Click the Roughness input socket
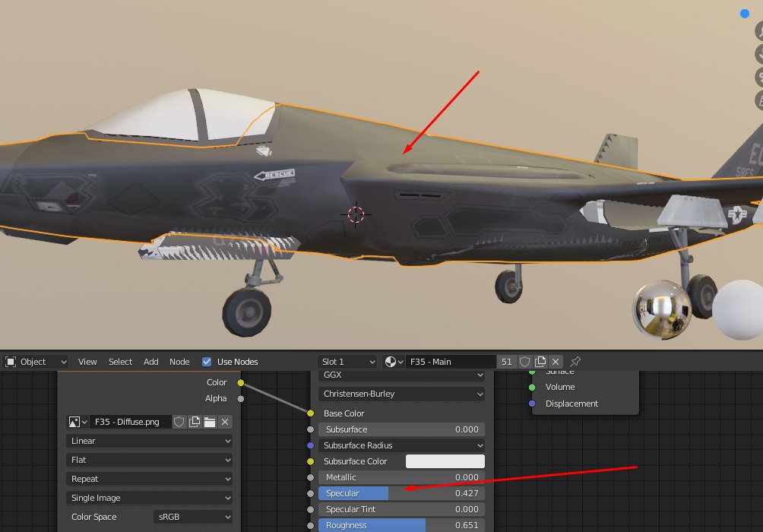This screenshot has width=763, height=532. (311, 526)
